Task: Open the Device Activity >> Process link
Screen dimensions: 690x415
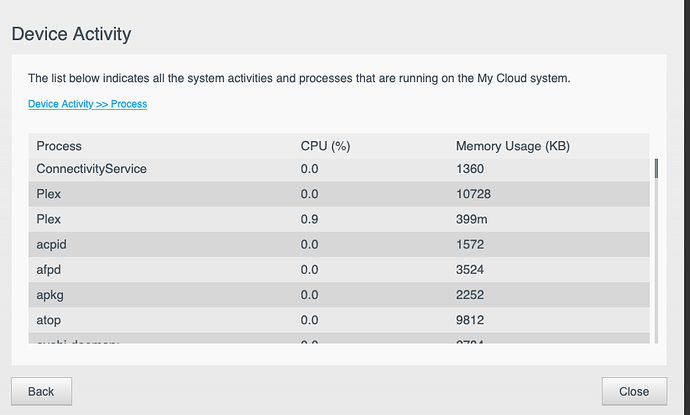Action: pos(87,103)
